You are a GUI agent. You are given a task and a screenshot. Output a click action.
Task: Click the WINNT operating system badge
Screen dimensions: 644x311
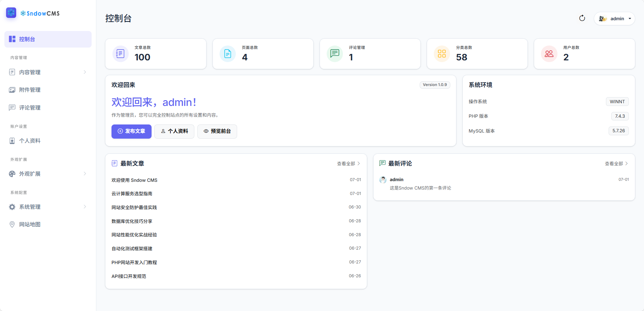(x=617, y=102)
